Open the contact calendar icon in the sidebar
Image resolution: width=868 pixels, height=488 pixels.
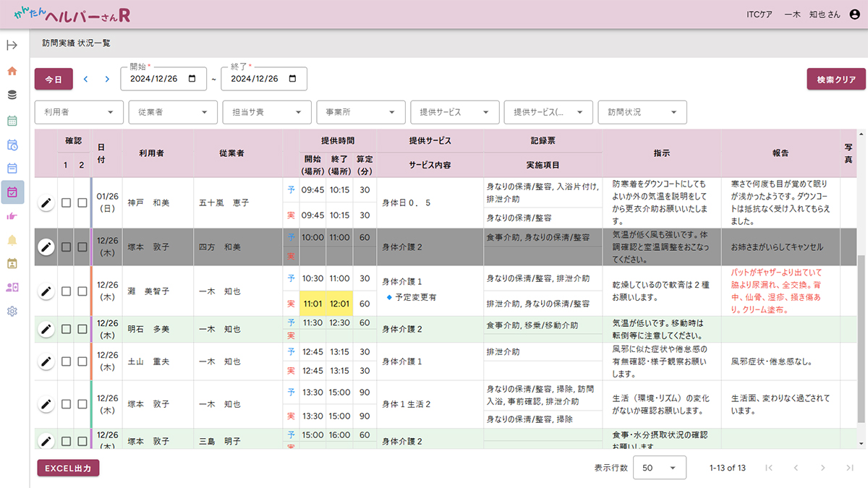tap(12, 263)
